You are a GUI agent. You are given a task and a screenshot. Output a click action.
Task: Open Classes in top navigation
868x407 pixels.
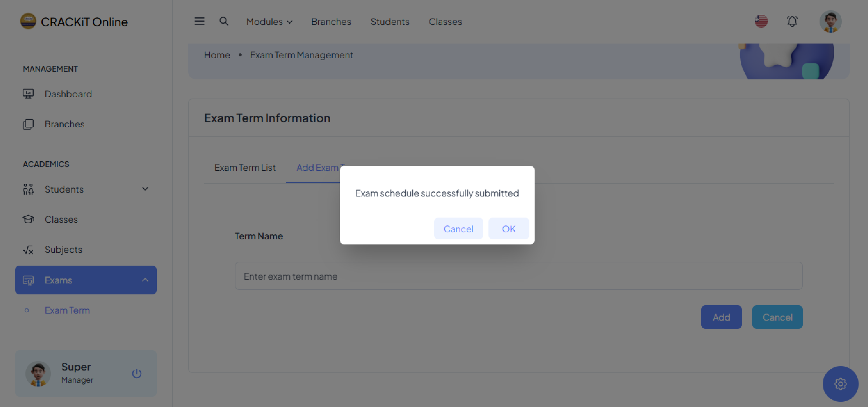445,21
